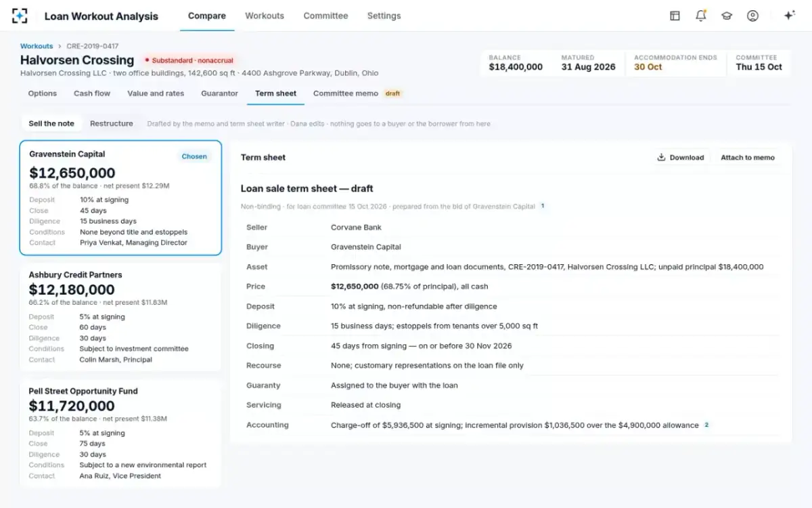Viewport: 812px width, 508px height.
Task: Click the $11,720,000 Pell Street bid amount
Action: point(72,406)
